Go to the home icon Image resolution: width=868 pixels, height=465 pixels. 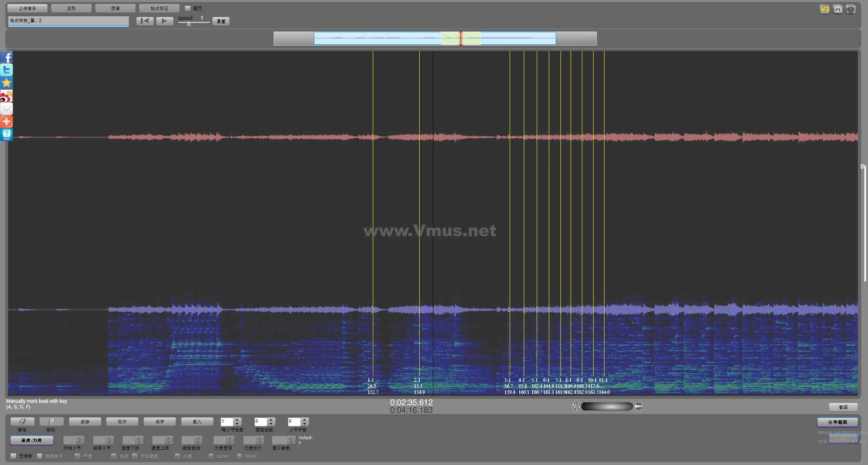(838, 9)
